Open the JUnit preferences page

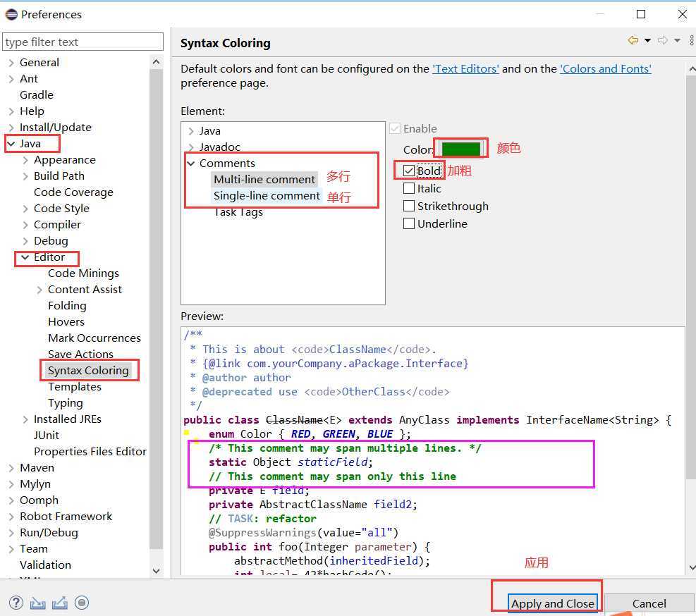pyautogui.click(x=46, y=436)
